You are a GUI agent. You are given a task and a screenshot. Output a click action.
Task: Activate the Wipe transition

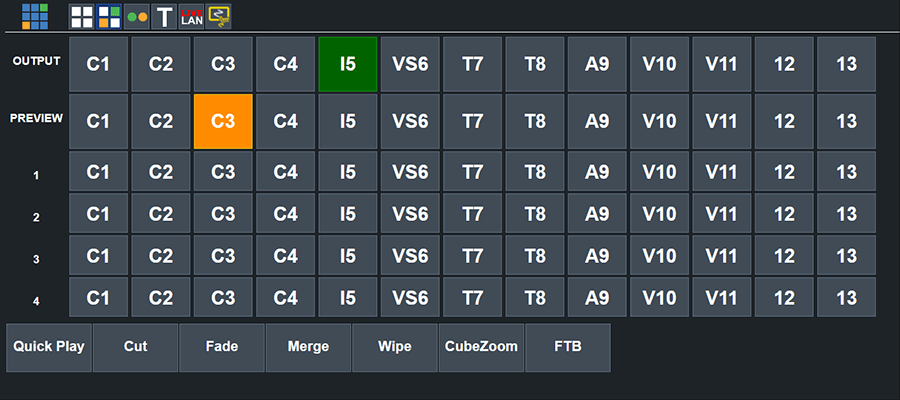[395, 347]
